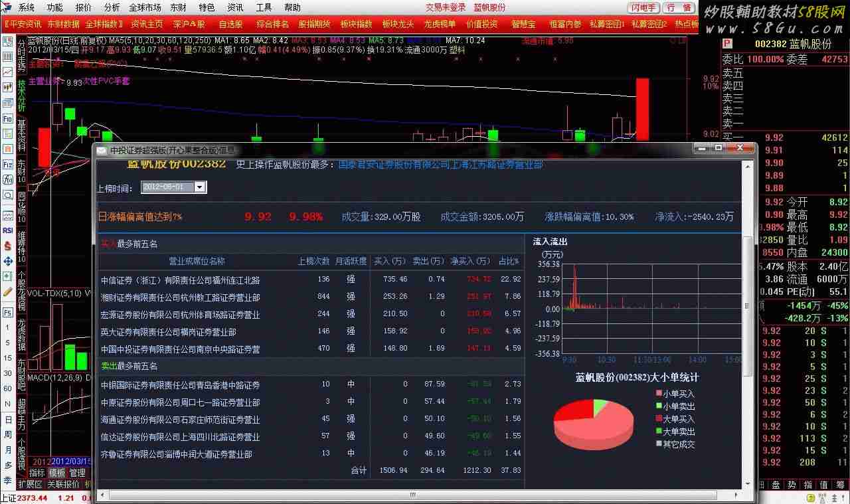Screen dimensions: 850x504
Task: Click the 闪电手 button
Action: [644, 7]
